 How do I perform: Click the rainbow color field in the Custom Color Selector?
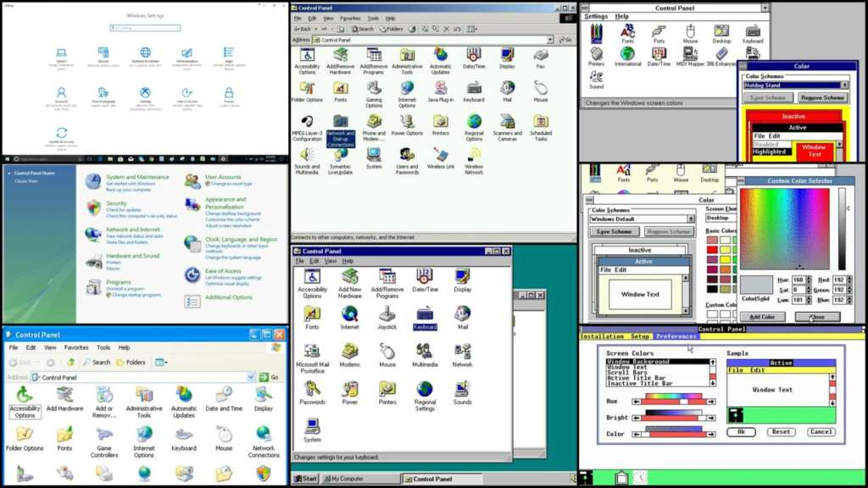click(x=785, y=229)
